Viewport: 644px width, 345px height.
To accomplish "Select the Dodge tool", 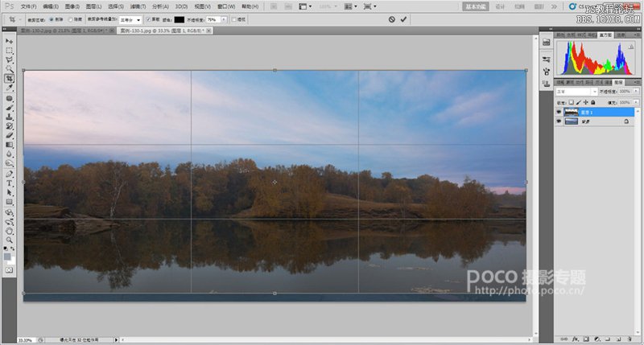I will pyautogui.click(x=9, y=163).
